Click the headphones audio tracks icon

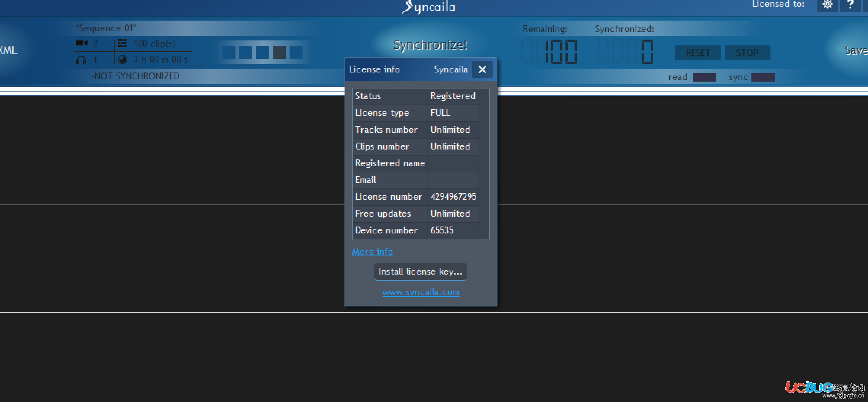pos(81,60)
